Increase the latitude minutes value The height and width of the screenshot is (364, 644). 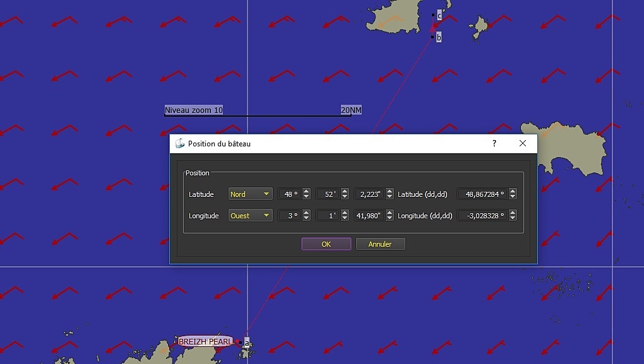click(x=345, y=191)
